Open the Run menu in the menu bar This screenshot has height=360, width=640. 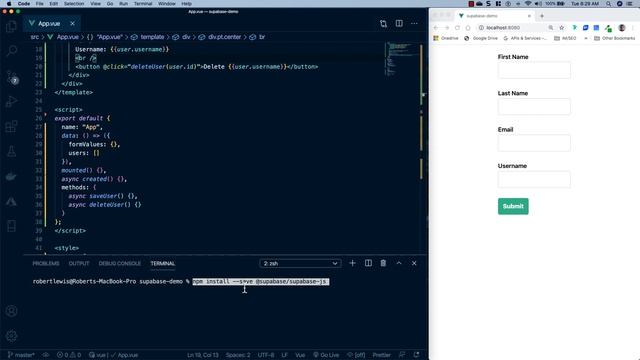[123, 4]
